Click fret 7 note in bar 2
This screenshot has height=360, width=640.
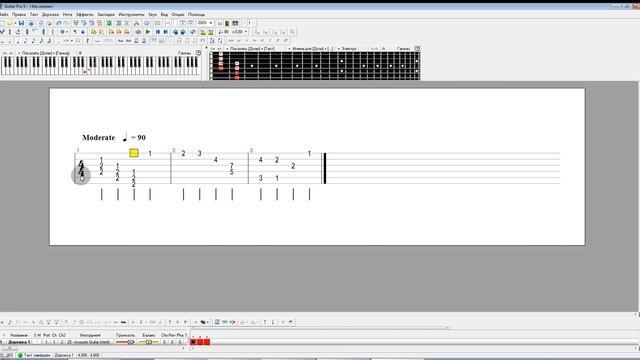231,166
